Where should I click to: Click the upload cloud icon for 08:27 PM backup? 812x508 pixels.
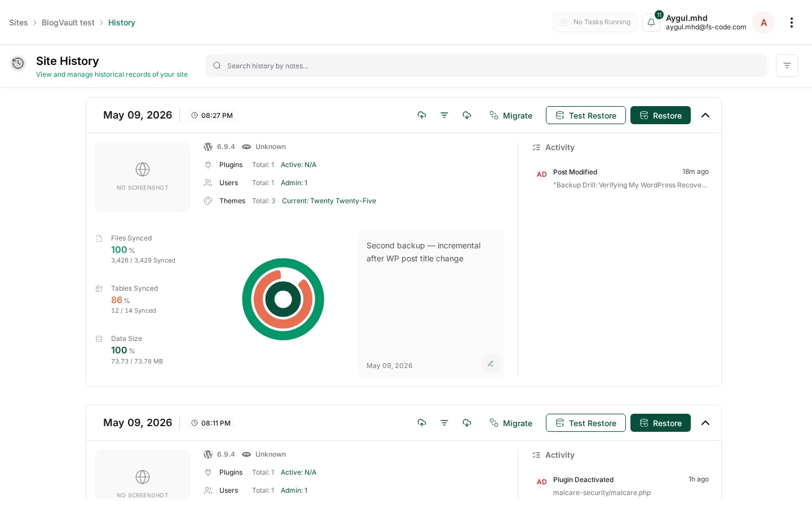point(422,115)
